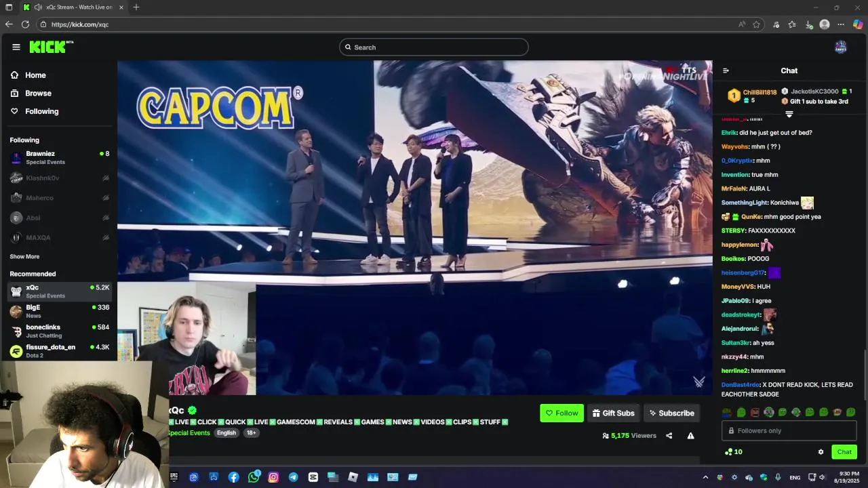Image resolution: width=868 pixels, height=488 pixels.
Task: Follow the xQc channel
Action: pos(561,413)
